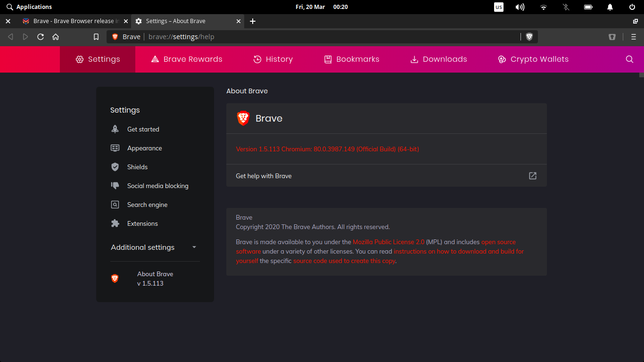Open the Crypto Wallets tab
The image size is (644, 362).
(x=533, y=59)
